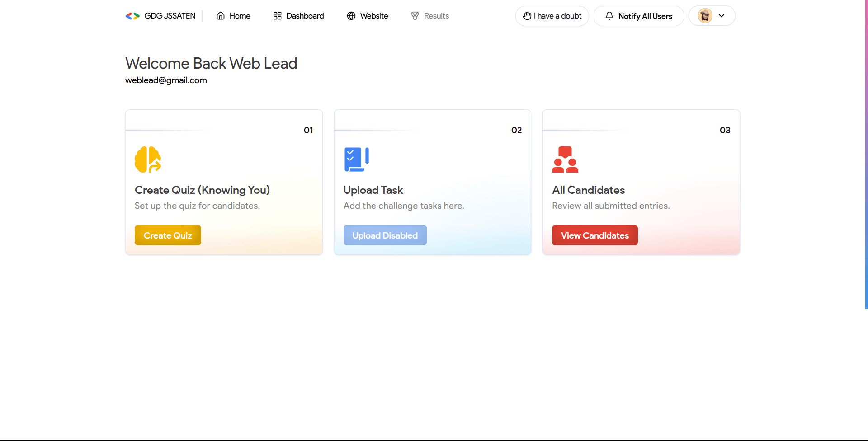Click the notification bell icon
The width and height of the screenshot is (868, 441).
(609, 16)
